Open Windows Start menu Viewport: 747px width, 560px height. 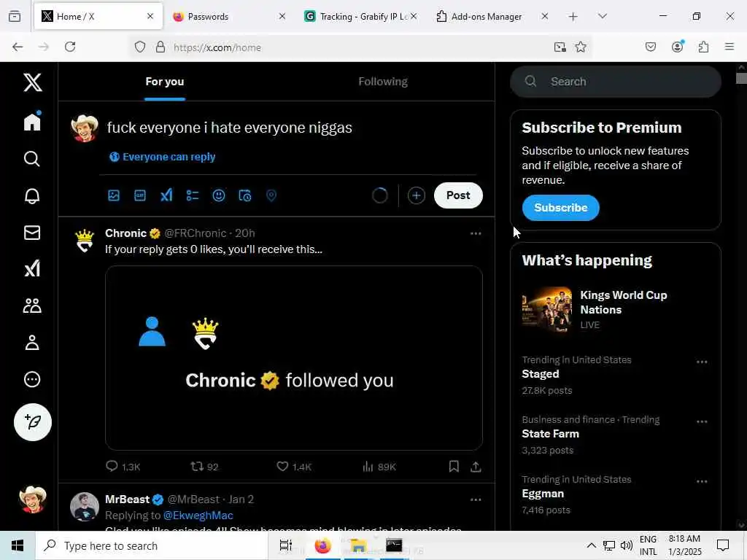tap(18, 545)
